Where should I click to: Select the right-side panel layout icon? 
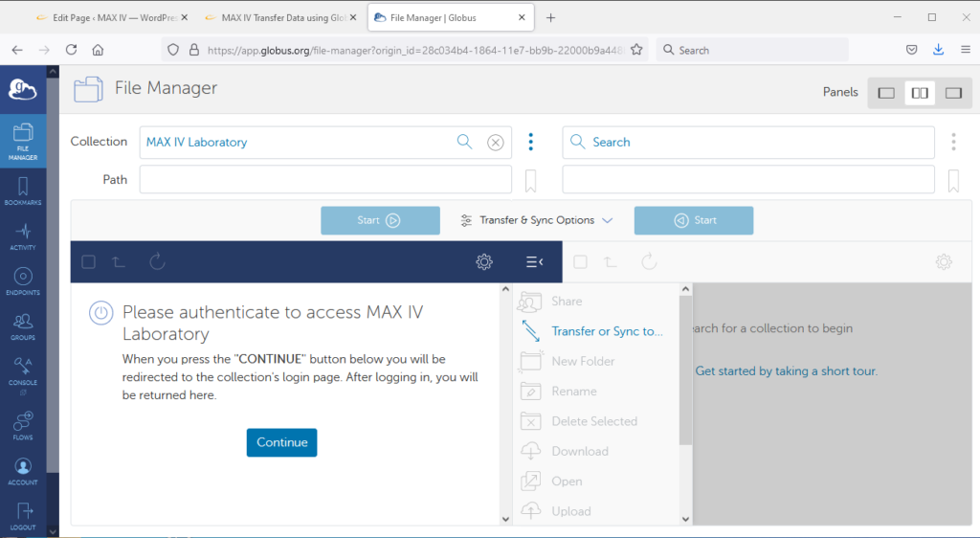coord(953,93)
